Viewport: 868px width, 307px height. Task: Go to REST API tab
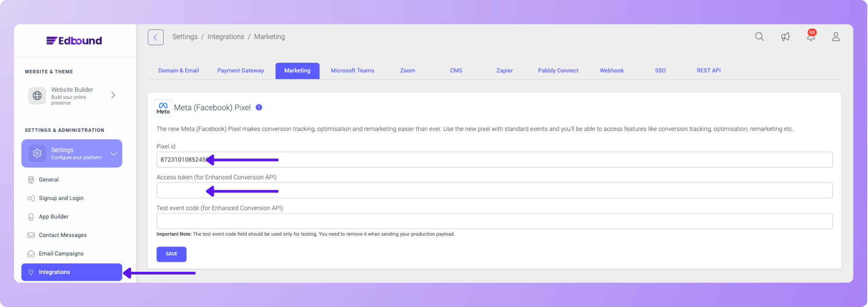(708, 71)
